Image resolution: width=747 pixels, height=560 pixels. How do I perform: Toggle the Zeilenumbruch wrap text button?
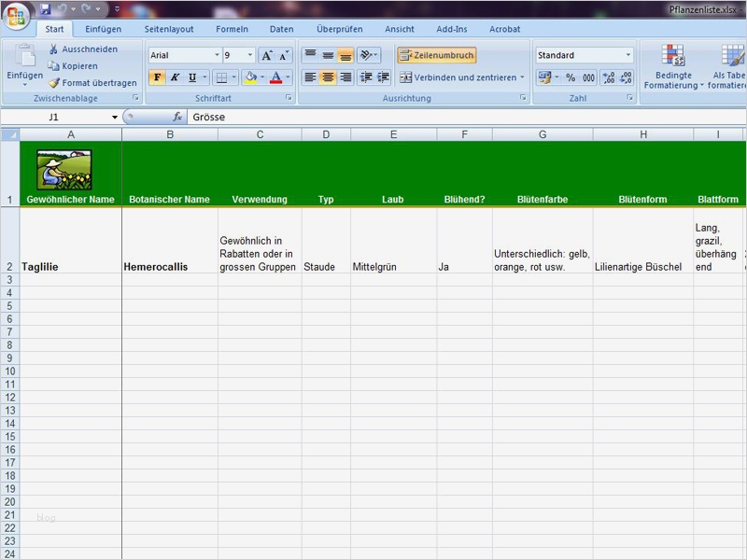click(x=436, y=56)
